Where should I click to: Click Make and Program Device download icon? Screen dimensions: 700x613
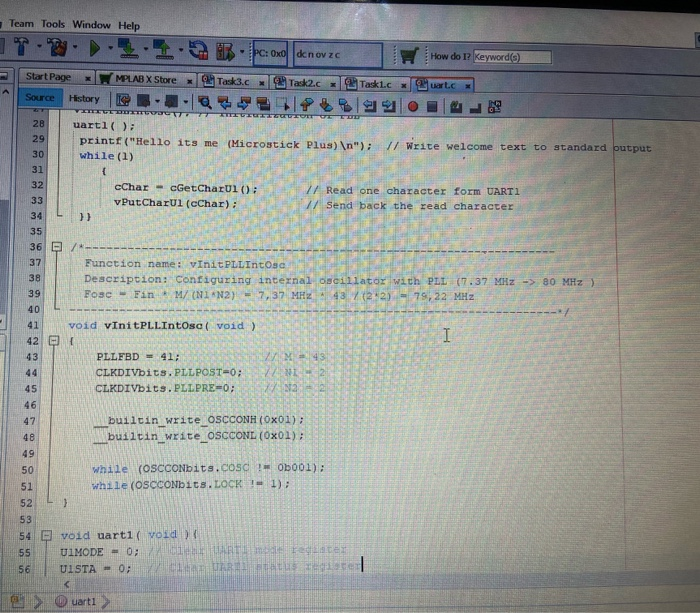[x=128, y=49]
